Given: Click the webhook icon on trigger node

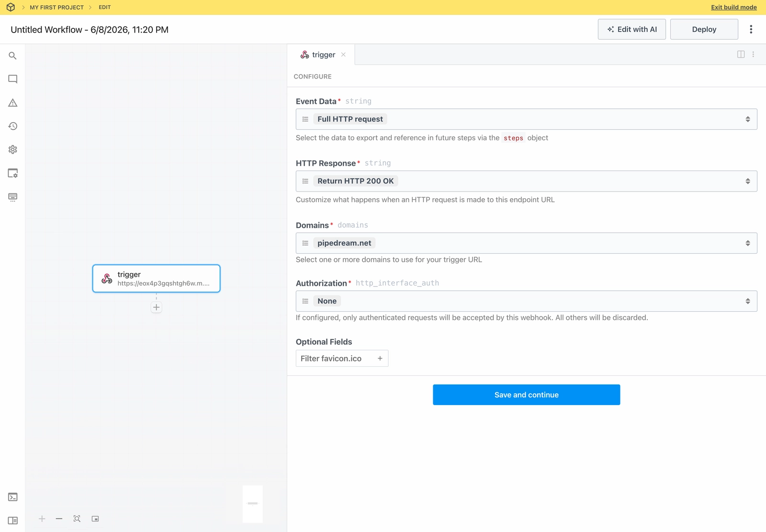Looking at the screenshot, I should 107,278.
